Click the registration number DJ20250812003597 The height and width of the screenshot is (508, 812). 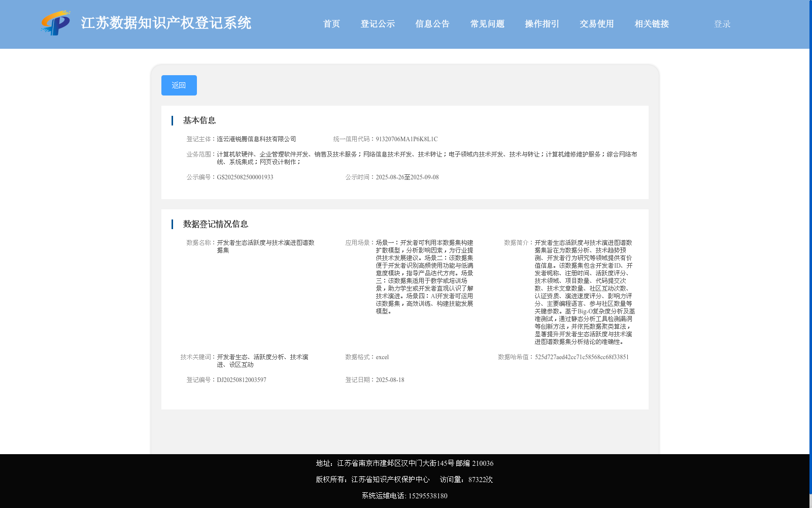(x=242, y=380)
